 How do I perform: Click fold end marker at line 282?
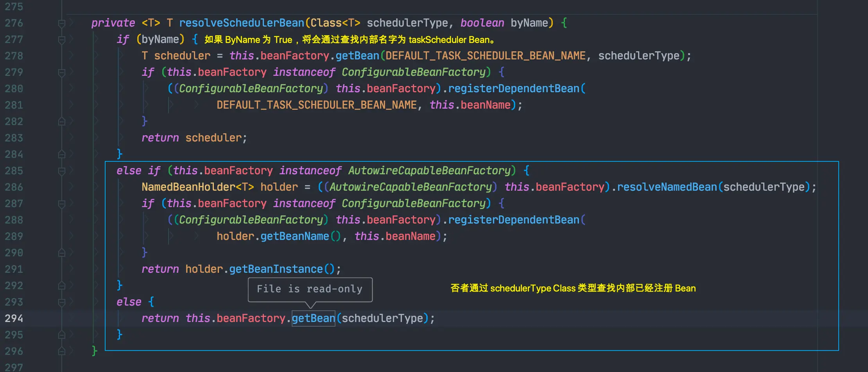(x=61, y=122)
